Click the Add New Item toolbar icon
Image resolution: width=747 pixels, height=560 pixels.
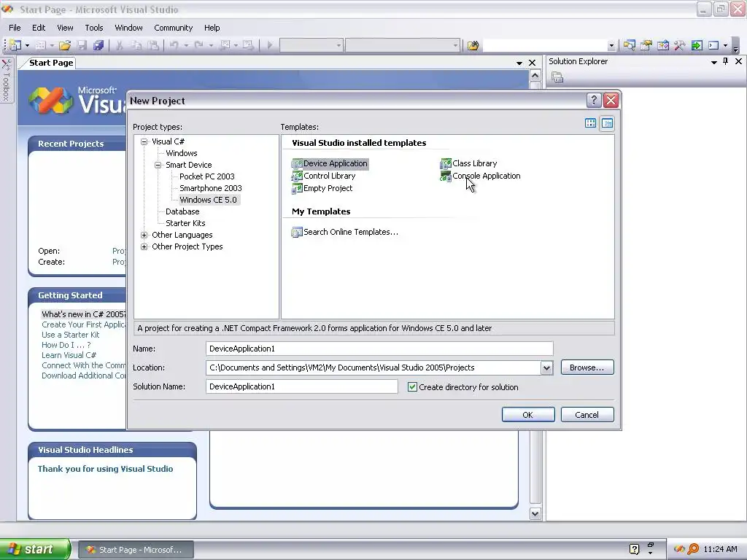[41, 45]
